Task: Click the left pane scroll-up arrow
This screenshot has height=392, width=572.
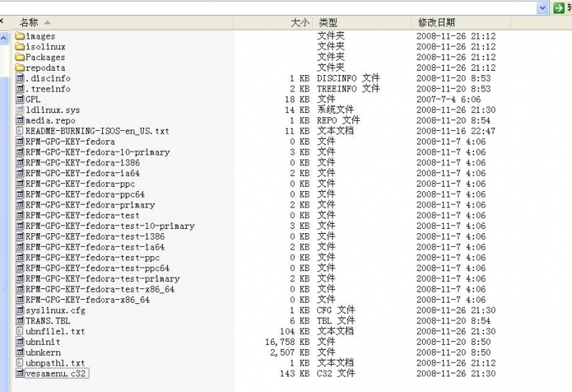Action: [4, 38]
